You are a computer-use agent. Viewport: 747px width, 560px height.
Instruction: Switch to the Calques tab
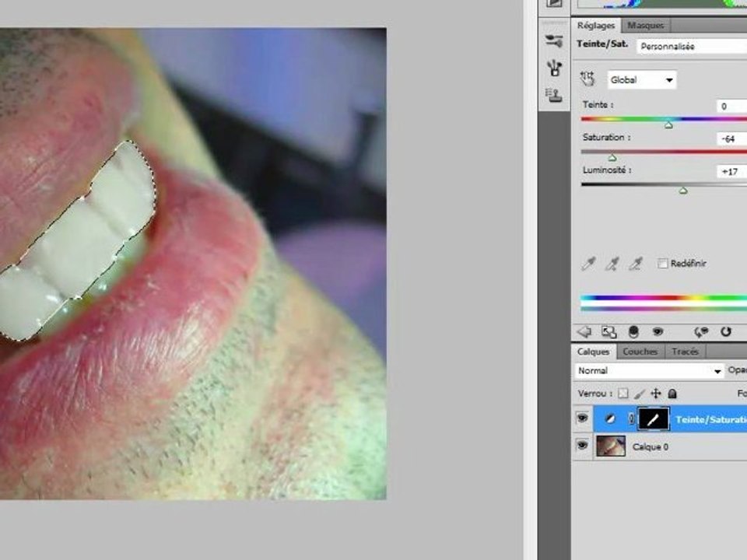point(594,352)
